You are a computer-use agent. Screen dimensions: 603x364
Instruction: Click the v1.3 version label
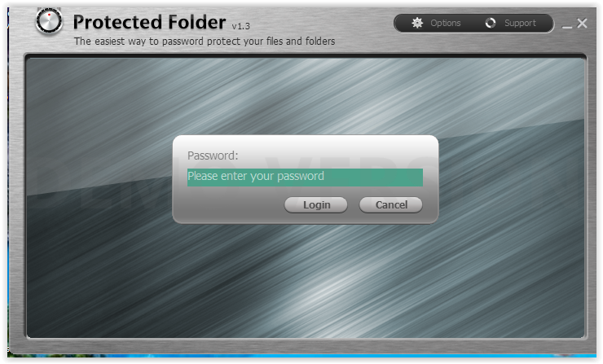(x=240, y=26)
